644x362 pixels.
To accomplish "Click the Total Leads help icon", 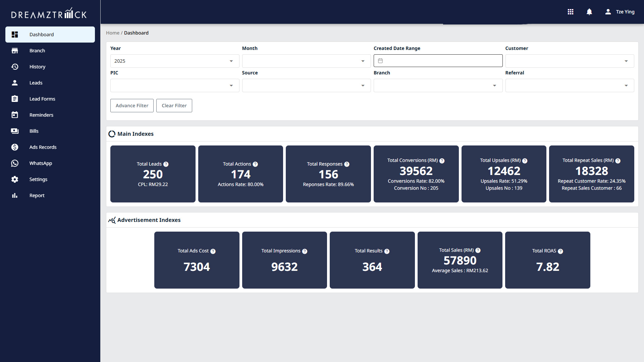I will coord(166,164).
